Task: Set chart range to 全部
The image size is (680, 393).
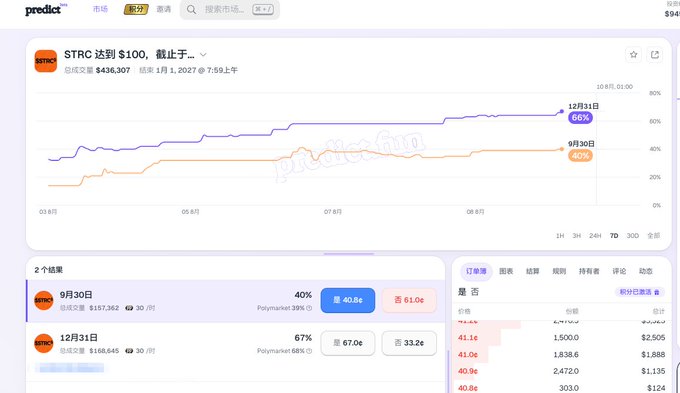Action: click(654, 236)
